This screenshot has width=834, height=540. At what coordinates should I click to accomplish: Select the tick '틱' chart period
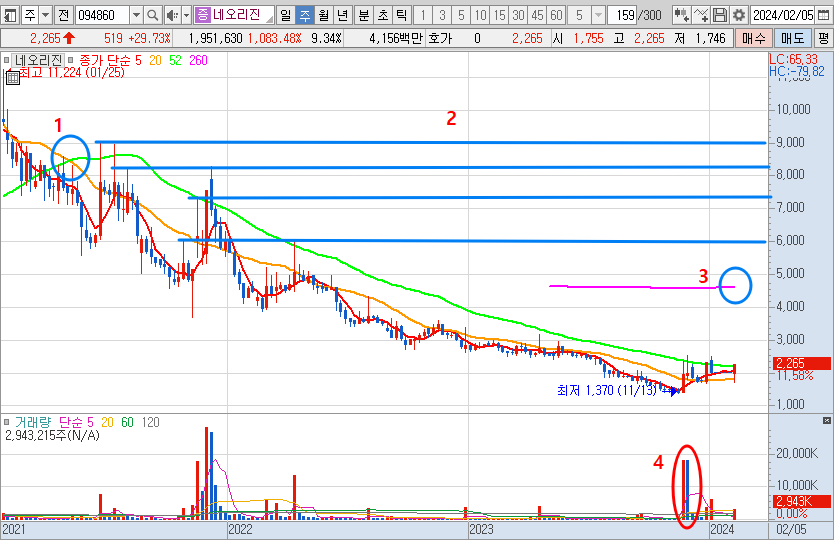[x=402, y=15]
